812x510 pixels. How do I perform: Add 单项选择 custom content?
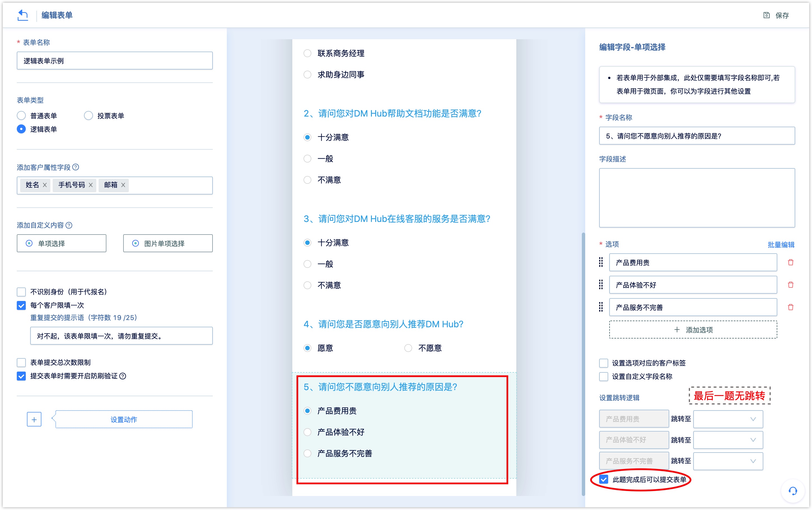coord(62,244)
